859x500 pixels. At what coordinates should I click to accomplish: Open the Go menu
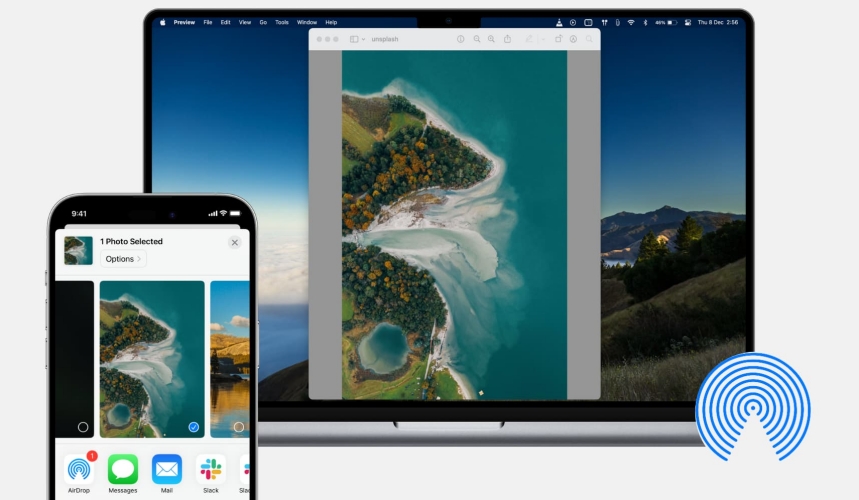pyautogui.click(x=263, y=22)
